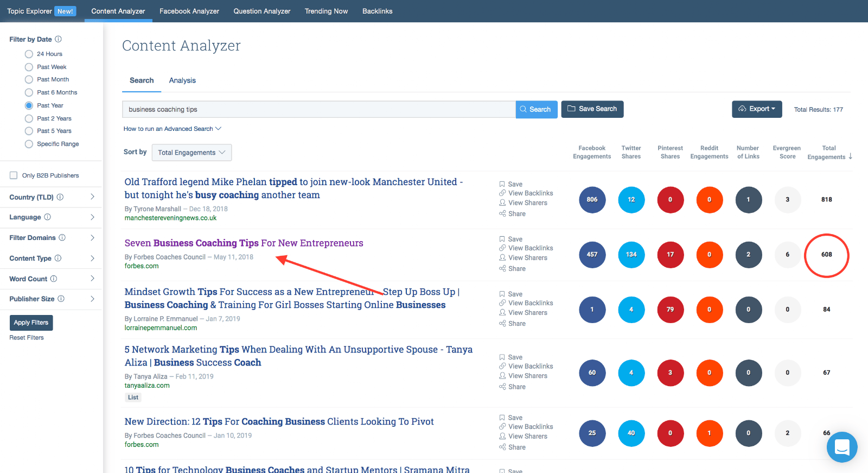
Task: Save the Seven Business Coaching Tips article
Action: coord(511,239)
